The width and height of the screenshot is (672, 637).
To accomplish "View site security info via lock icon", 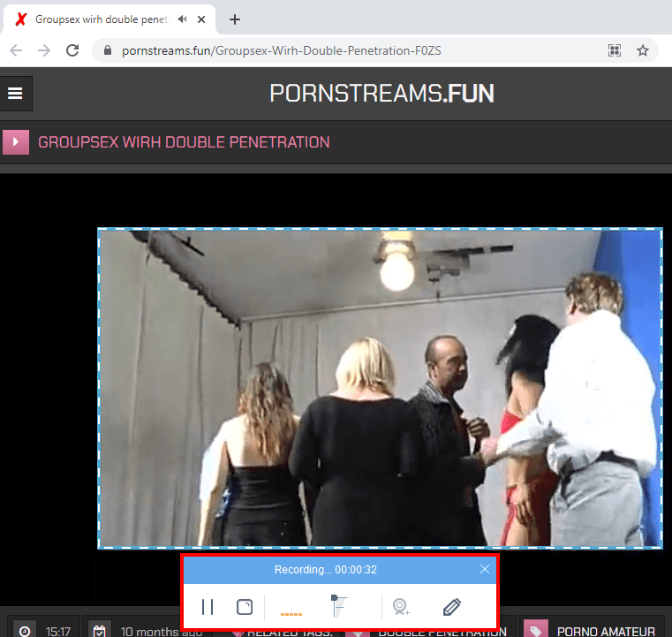I will tap(108, 50).
